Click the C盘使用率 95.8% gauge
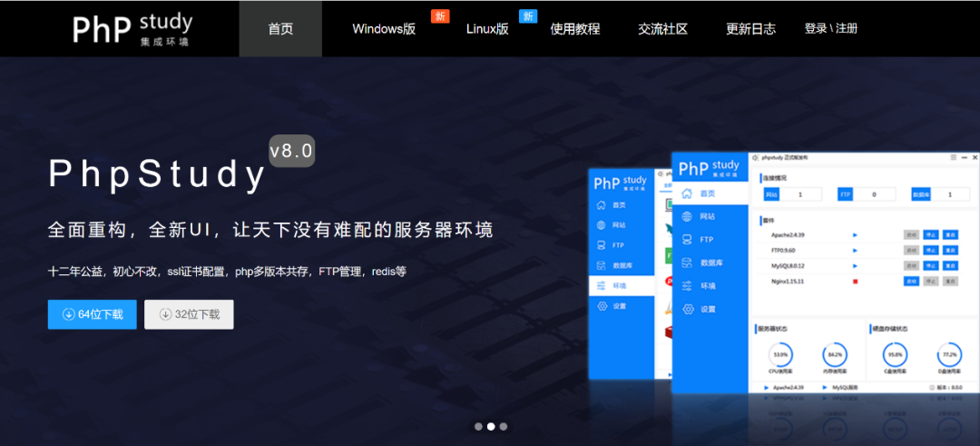The height and width of the screenshot is (446, 980). (x=895, y=354)
